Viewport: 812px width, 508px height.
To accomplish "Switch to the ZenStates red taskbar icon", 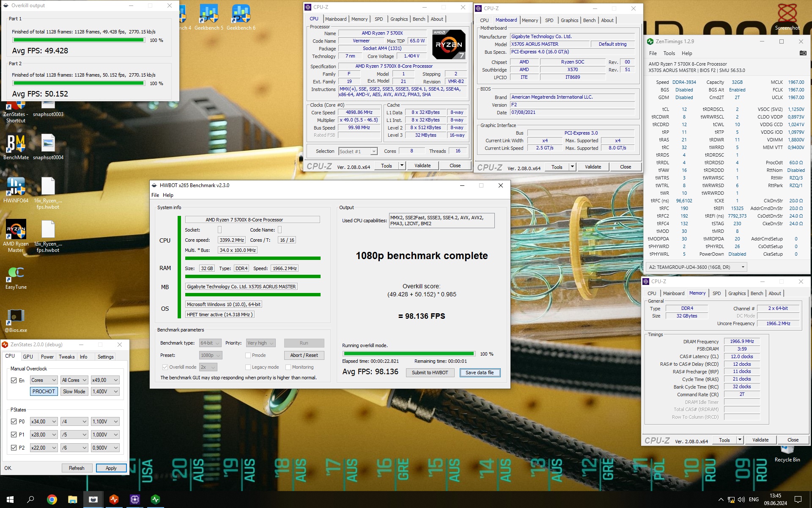I will pos(114,500).
